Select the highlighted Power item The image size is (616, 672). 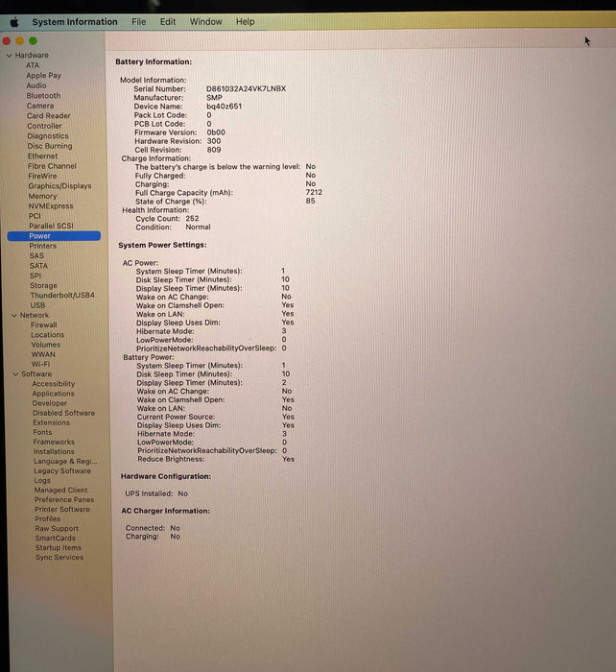[x=54, y=236]
